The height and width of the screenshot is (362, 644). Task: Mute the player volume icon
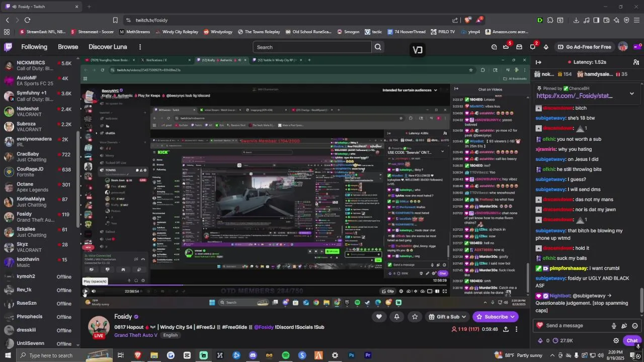[94, 291]
